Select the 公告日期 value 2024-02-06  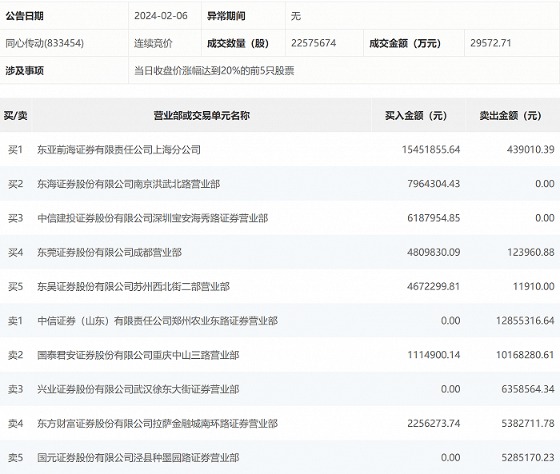pyautogui.click(x=161, y=16)
